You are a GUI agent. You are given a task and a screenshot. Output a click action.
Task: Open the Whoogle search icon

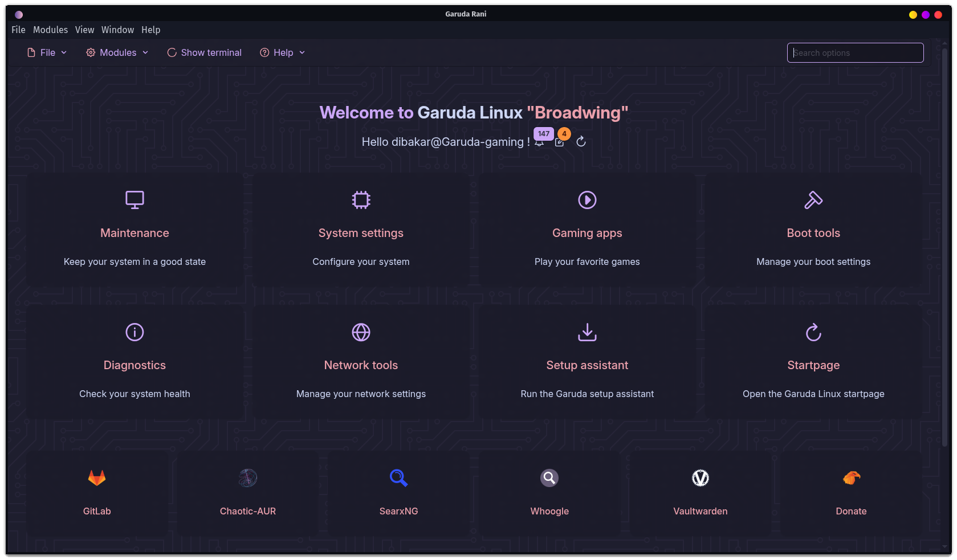tap(549, 478)
